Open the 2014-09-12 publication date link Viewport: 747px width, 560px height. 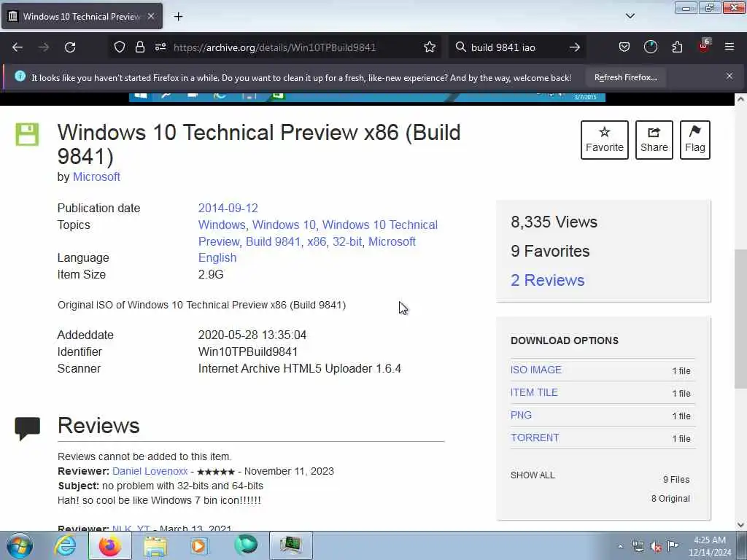[228, 208]
